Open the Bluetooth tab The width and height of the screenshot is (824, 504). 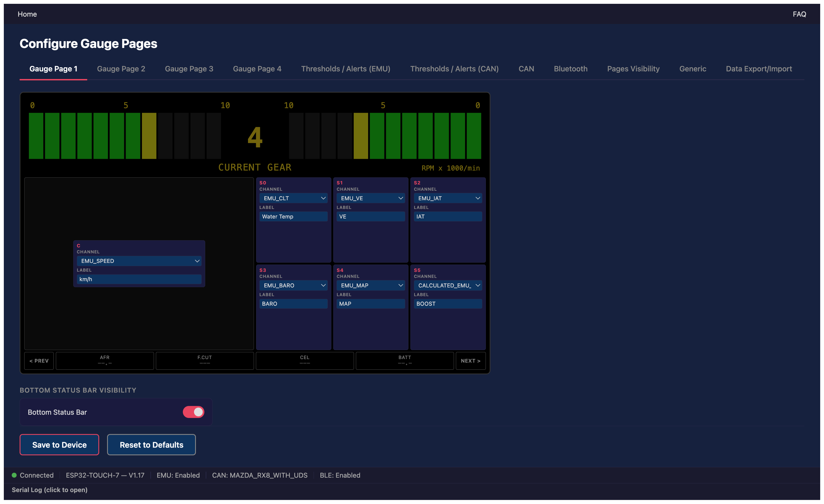click(x=571, y=69)
